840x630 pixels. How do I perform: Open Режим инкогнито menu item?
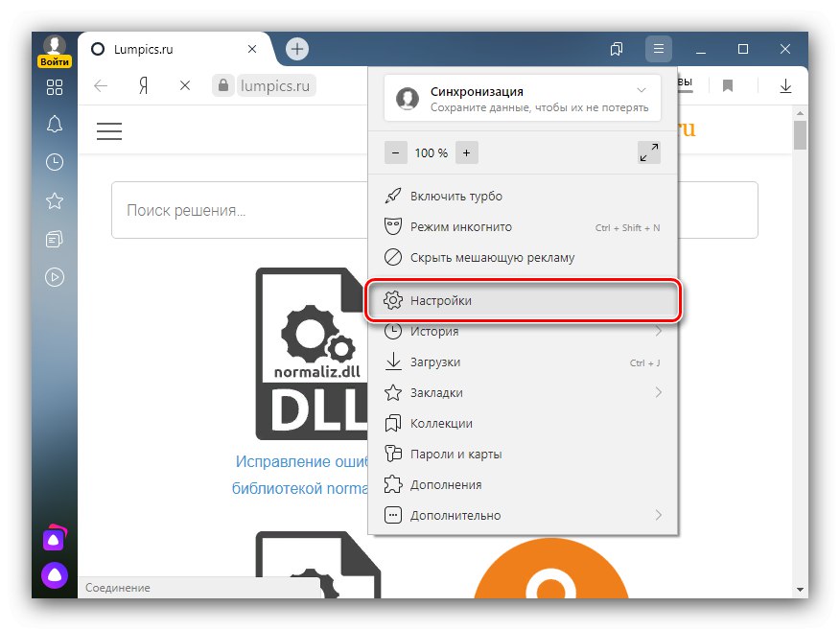pyautogui.click(x=523, y=227)
